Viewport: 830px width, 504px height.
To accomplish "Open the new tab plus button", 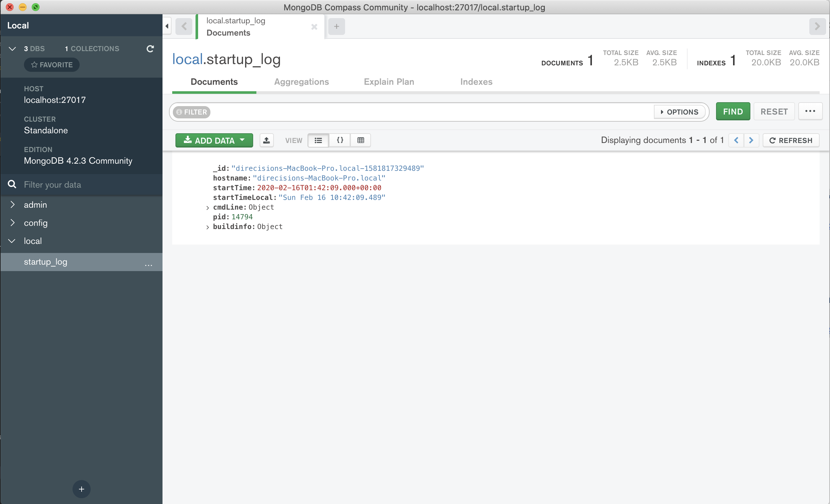I will click(336, 27).
